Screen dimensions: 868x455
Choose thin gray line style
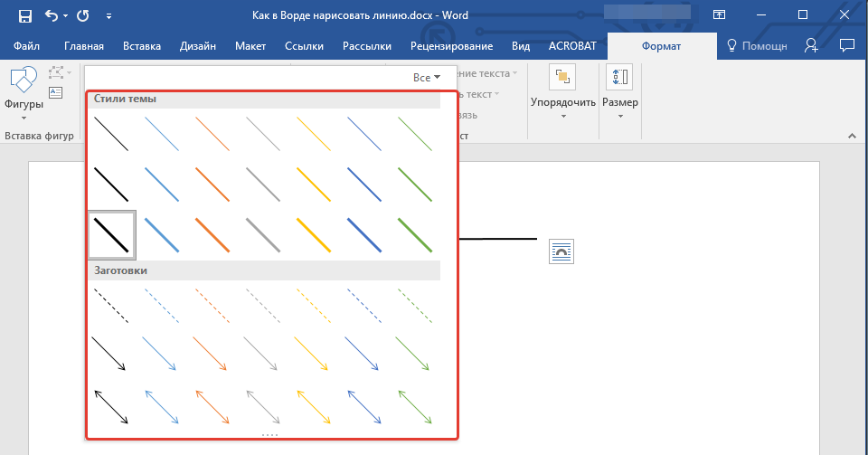coord(263,133)
